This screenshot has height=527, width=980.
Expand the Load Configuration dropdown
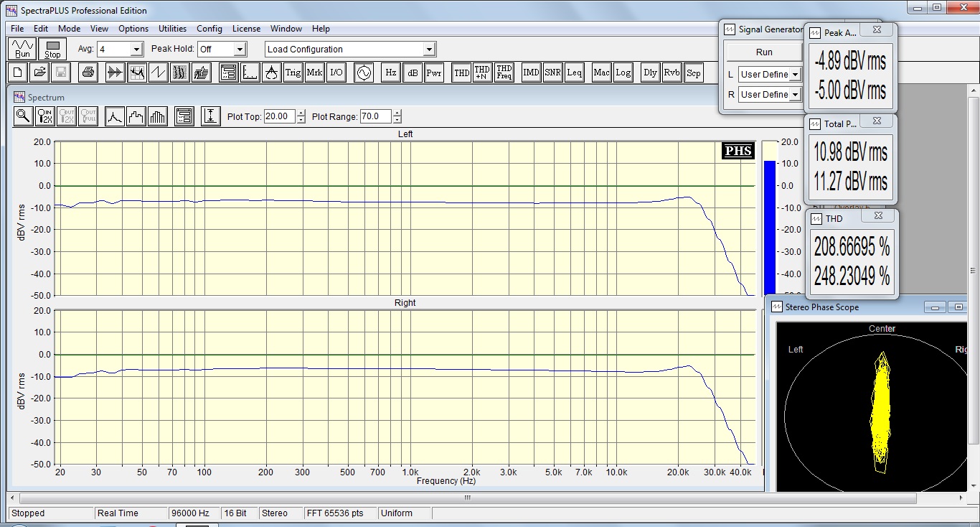click(x=429, y=50)
